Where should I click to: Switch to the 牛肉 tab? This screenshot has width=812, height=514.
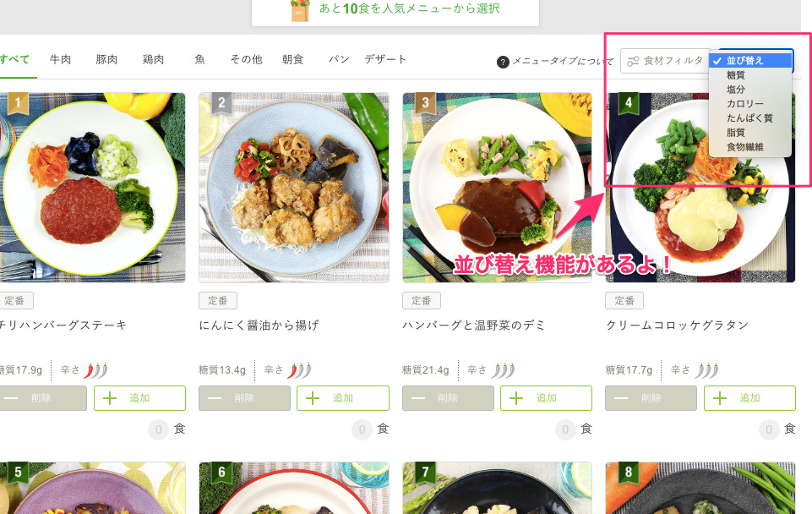tap(60, 59)
